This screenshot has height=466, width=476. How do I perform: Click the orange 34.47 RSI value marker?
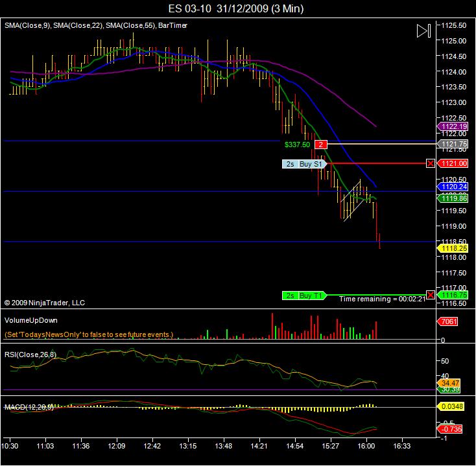(x=448, y=383)
